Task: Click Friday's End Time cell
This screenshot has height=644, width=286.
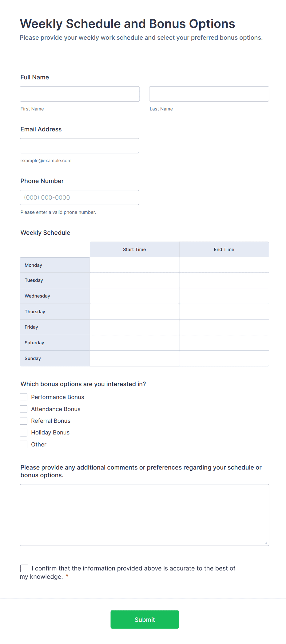Action: [224, 327]
